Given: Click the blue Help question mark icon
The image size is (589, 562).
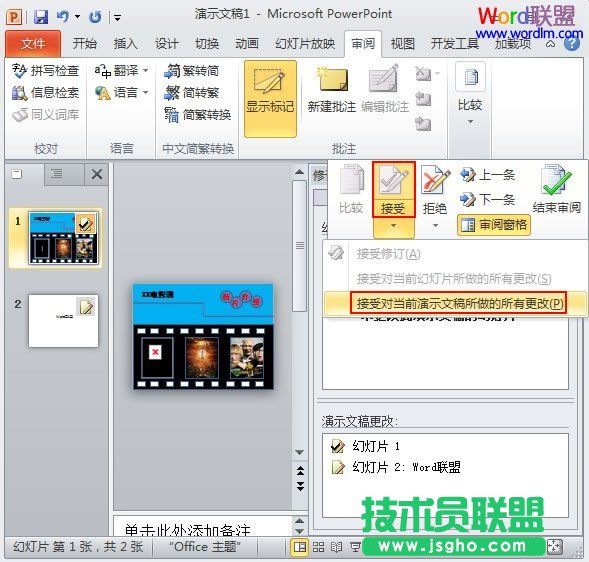Looking at the screenshot, I should pyautogui.click(x=572, y=44).
